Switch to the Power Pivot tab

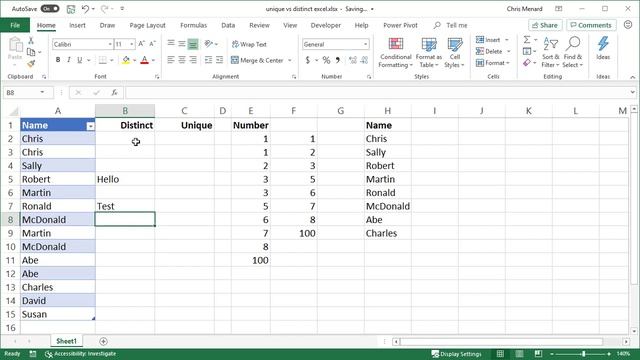pyautogui.click(x=400, y=25)
